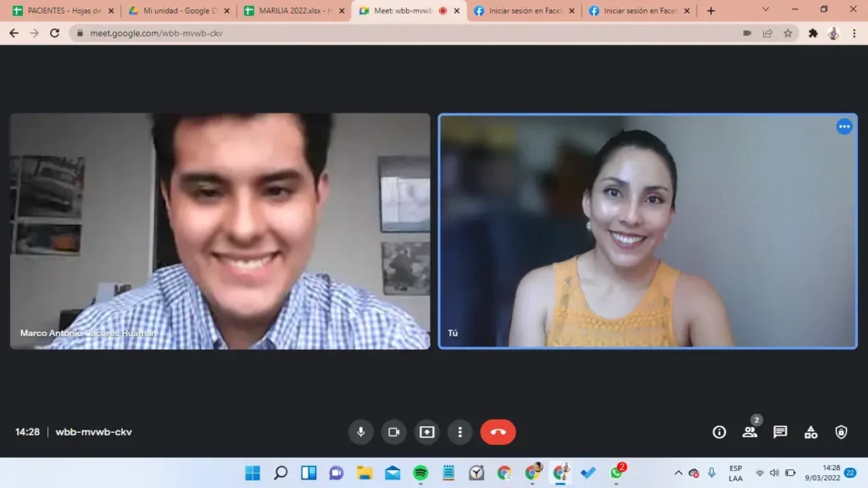Bookmark this page with the star icon
The width and height of the screenshot is (868, 488).
(x=787, y=33)
